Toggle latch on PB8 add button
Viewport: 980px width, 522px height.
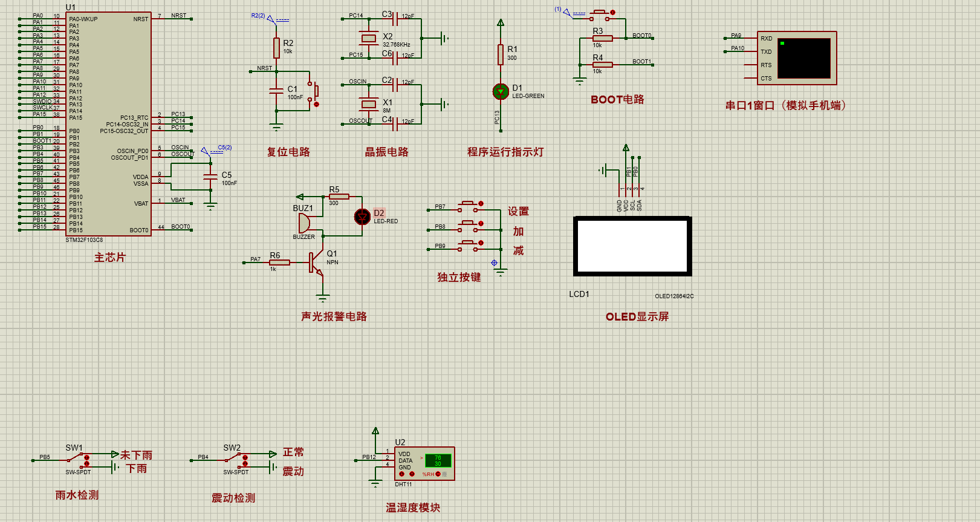click(481, 224)
